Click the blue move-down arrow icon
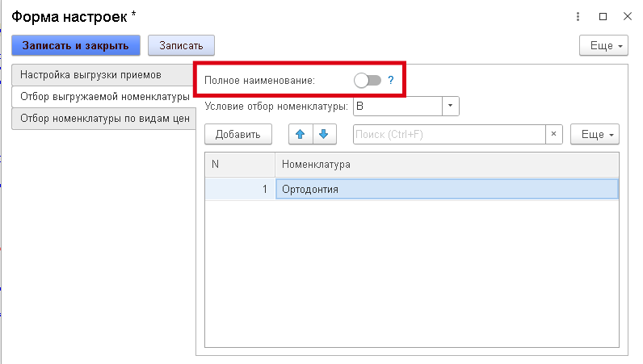This screenshot has width=643, height=364. [322, 134]
